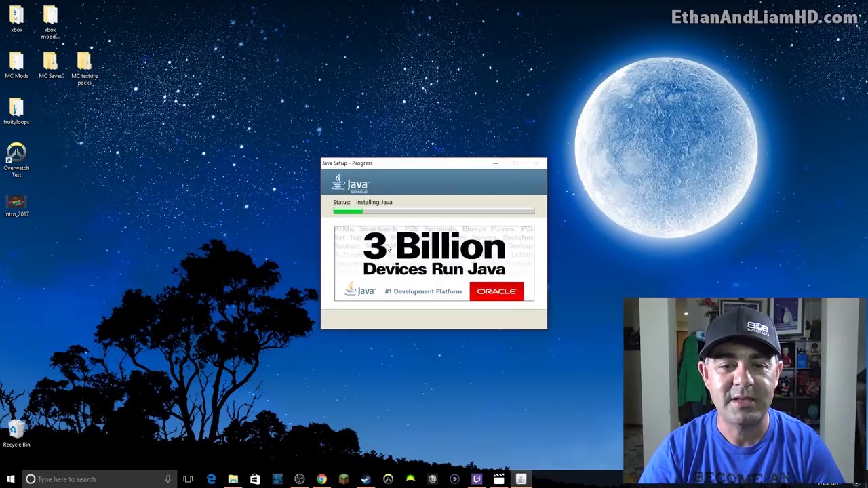Open the clapperboard video app in taskbar
This screenshot has height=488, width=868.
[x=498, y=479]
